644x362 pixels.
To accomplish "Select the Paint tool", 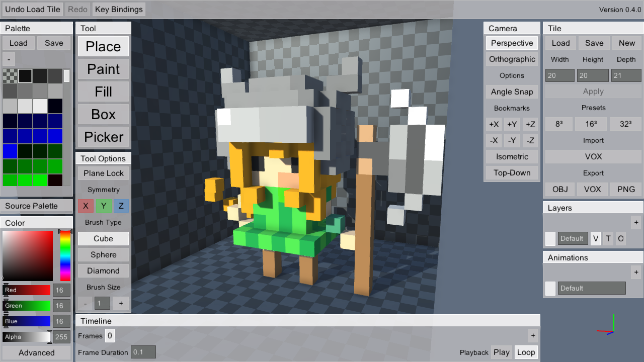I will point(103,69).
